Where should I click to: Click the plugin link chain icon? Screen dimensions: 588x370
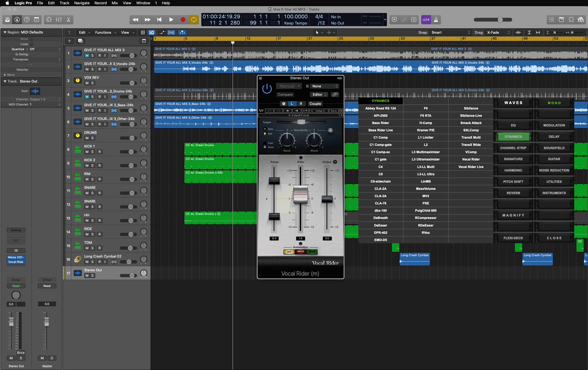(x=335, y=95)
